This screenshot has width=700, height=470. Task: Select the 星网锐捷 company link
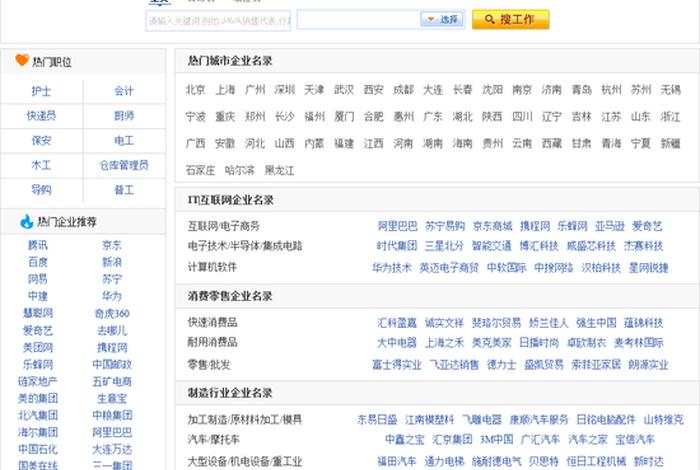pyautogui.click(x=648, y=268)
